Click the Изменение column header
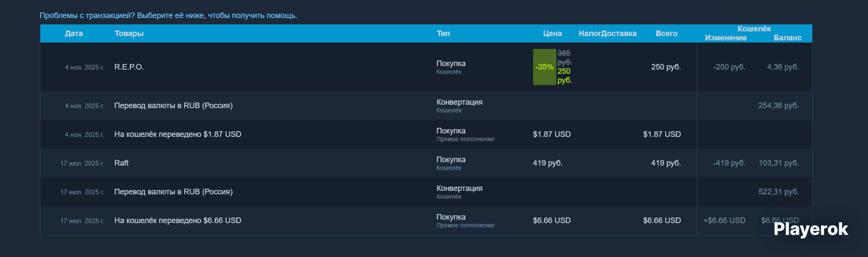Screen dimensions: 868x257 (726, 38)
